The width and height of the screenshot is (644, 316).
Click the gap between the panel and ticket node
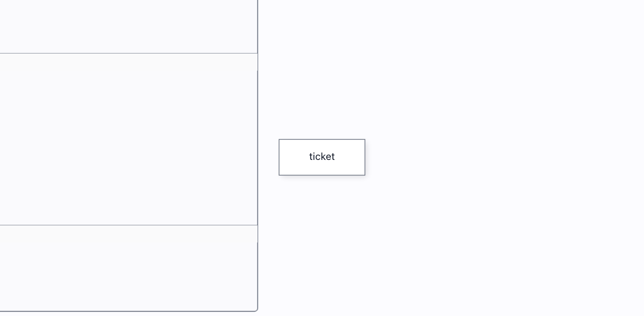[269, 157]
